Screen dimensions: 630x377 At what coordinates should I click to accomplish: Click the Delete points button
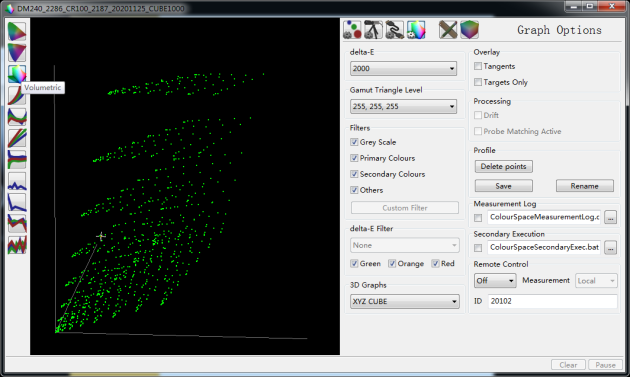(x=503, y=166)
